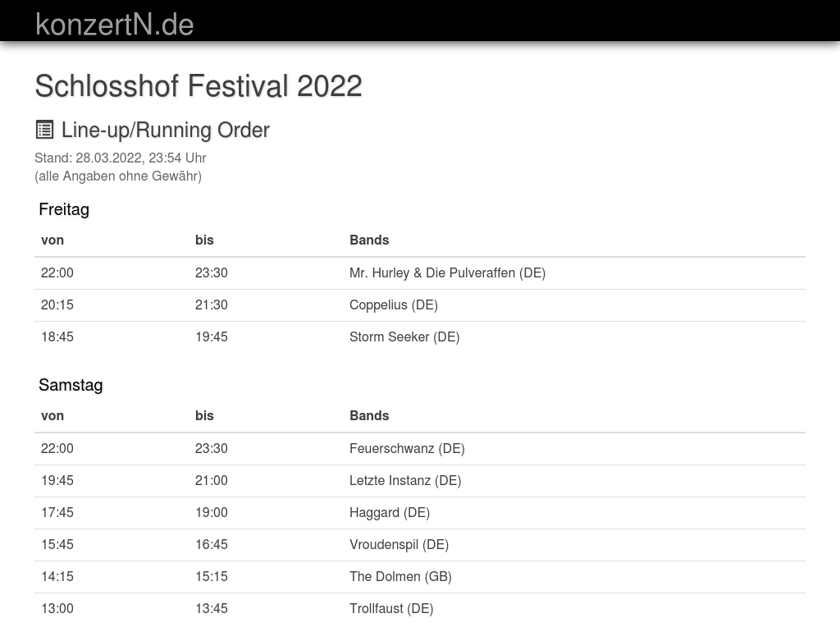
Task: Click the Stand: 28.03.2022 timestamp text
Action: pos(121,158)
